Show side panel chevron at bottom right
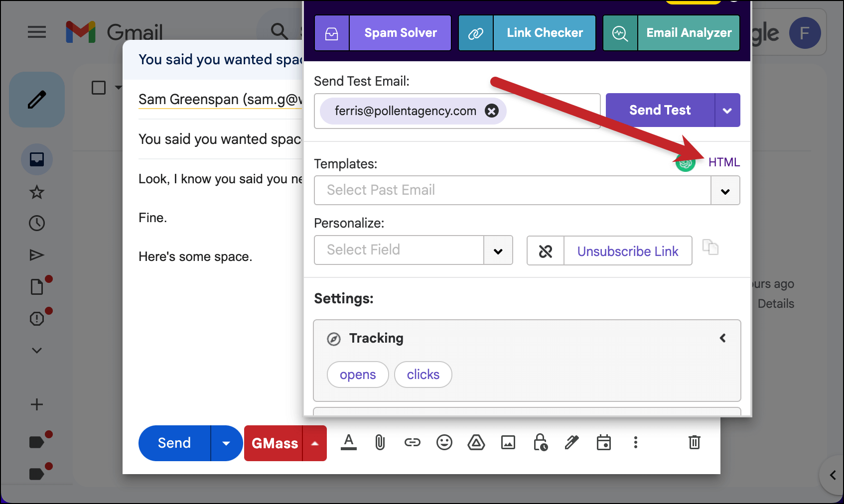Image resolution: width=844 pixels, height=504 pixels. click(832, 475)
